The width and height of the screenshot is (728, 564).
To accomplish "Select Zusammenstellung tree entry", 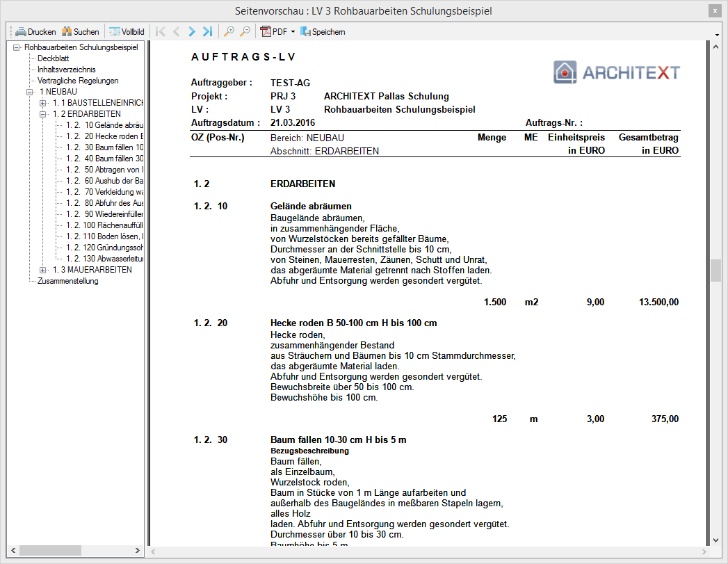I will click(x=67, y=281).
